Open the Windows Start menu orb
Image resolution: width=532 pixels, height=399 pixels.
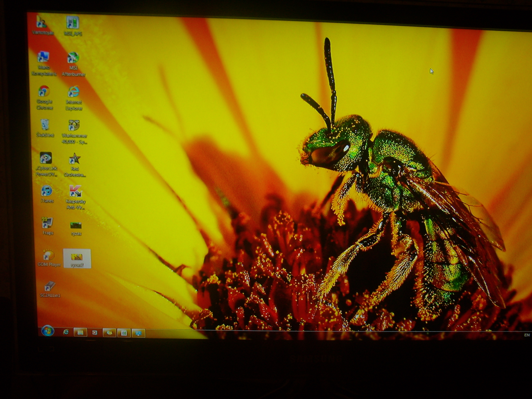(x=47, y=331)
